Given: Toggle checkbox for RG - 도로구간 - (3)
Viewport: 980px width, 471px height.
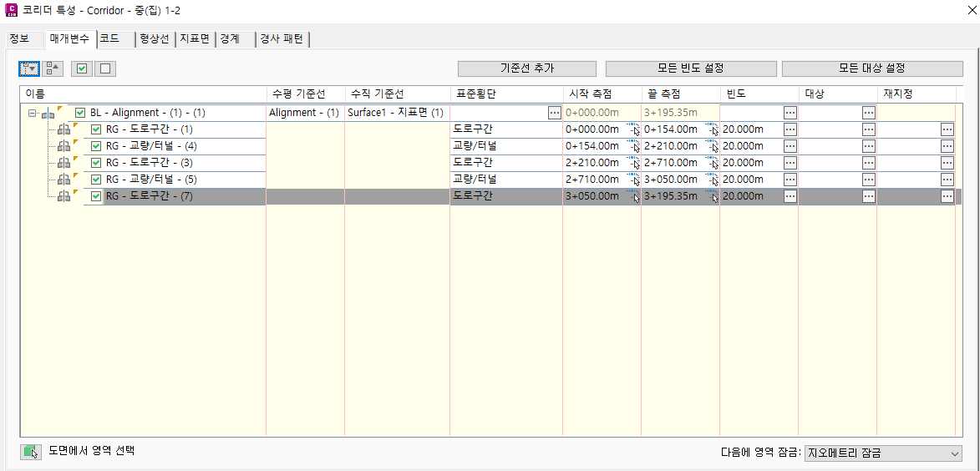Looking at the screenshot, I should point(96,163).
